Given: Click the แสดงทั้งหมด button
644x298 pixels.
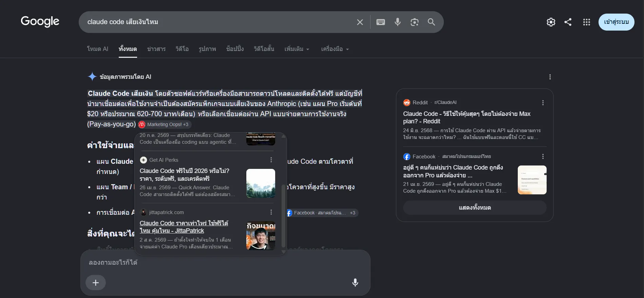Looking at the screenshot, I should (475, 208).
